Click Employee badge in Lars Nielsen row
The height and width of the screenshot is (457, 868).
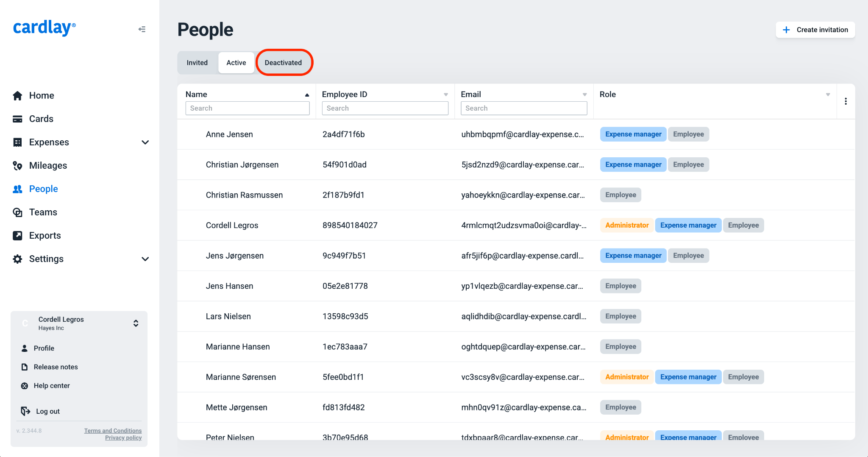click(620, 316)
